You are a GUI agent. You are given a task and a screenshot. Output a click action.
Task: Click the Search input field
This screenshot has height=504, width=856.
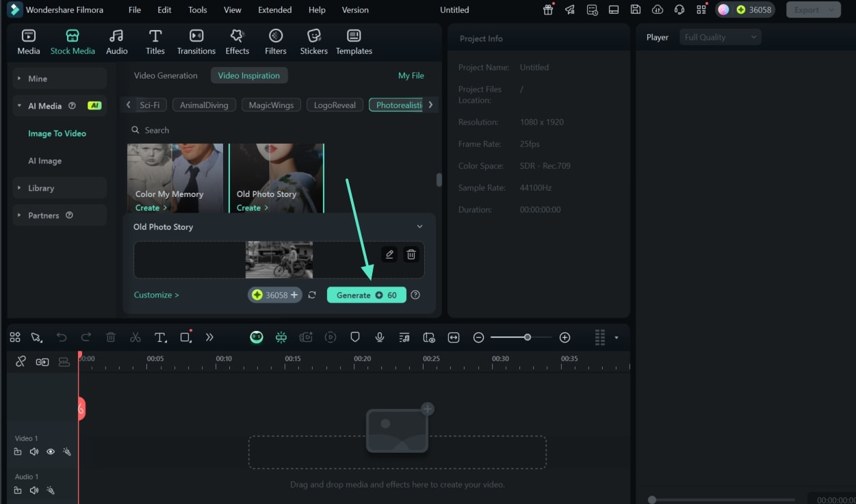click(281, 130)
